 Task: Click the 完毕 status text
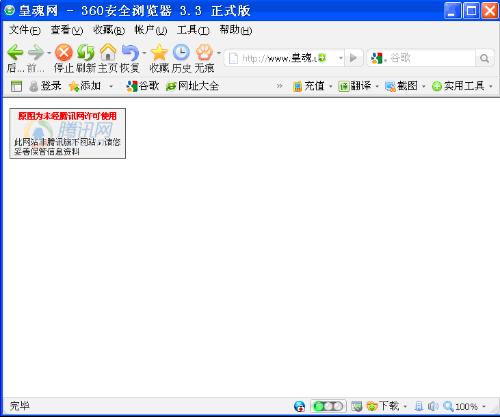click(20, 406)
